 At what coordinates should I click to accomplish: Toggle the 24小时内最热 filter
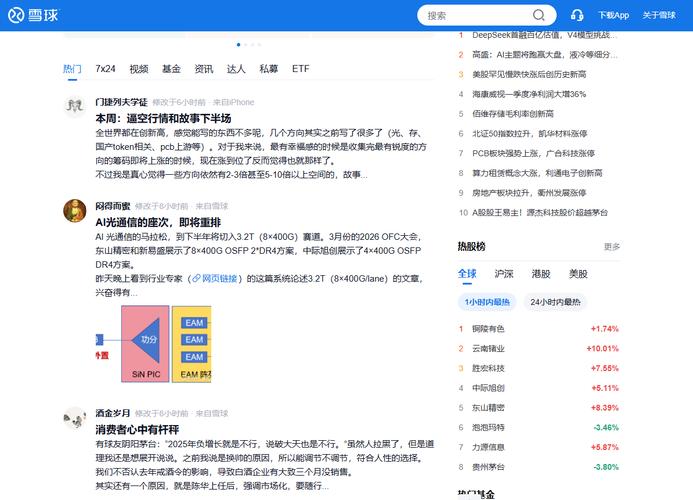(555, 302)
